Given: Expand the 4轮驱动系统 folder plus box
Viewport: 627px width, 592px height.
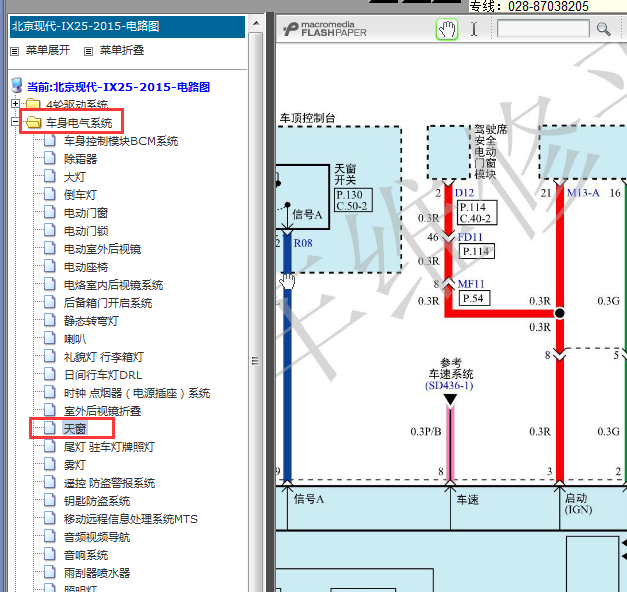Looking at the screenshot, I should click(15, 104).
